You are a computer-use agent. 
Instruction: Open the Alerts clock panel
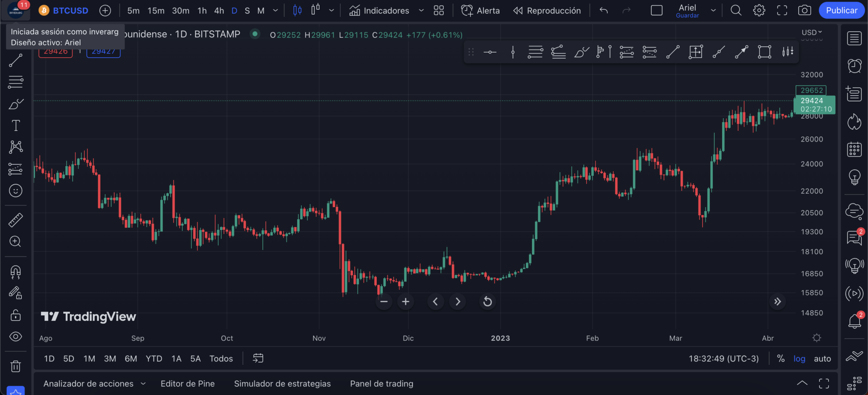pyautogui.click(x=855, y=66)
